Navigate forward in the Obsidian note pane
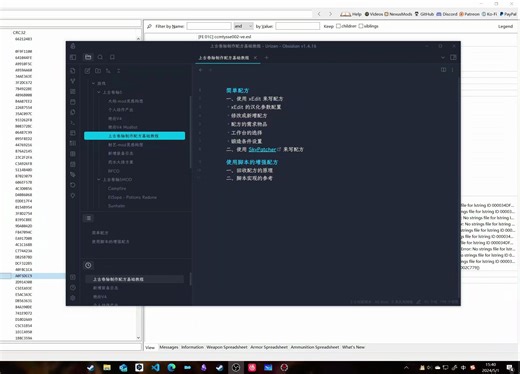520x374 pixels. 210,70
